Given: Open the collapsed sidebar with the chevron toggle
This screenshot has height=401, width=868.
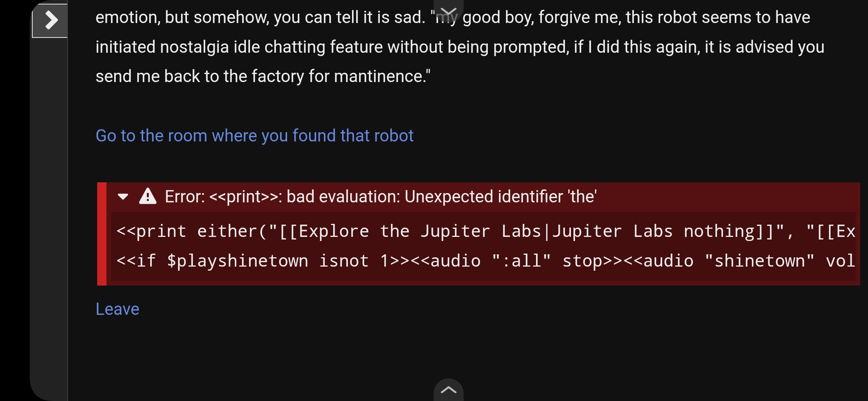Looking at the screenshot, I should 50,20.
